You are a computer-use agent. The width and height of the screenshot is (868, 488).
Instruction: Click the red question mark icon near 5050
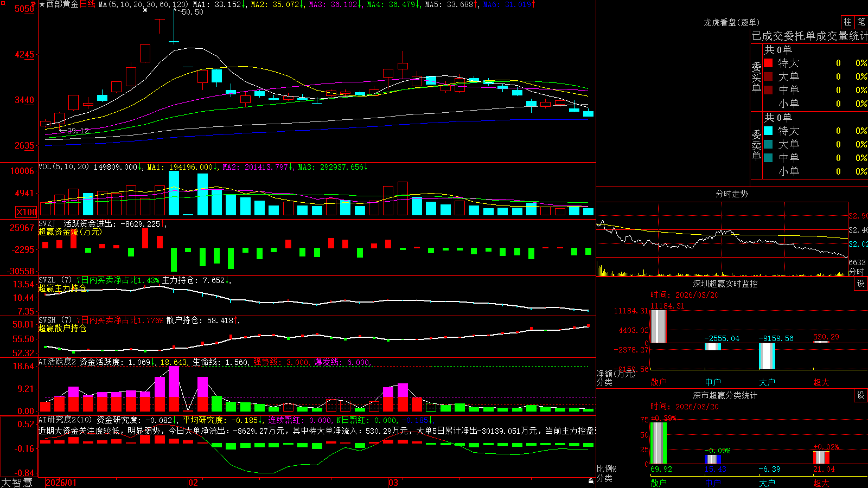pos(34,4)
